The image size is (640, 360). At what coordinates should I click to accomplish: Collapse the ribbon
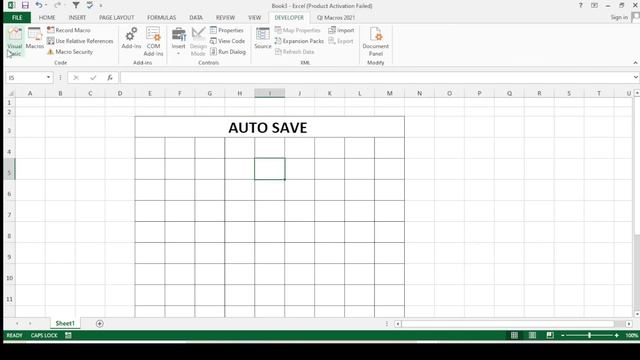[x=635, y=63]
